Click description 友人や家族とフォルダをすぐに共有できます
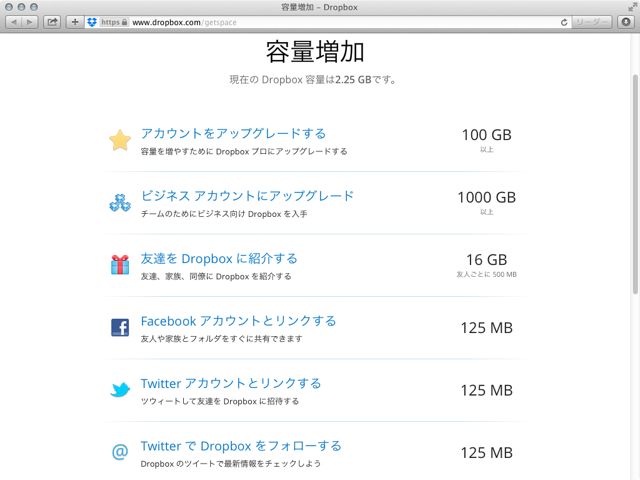The image size is (640, 480). (x=222, y=339)
